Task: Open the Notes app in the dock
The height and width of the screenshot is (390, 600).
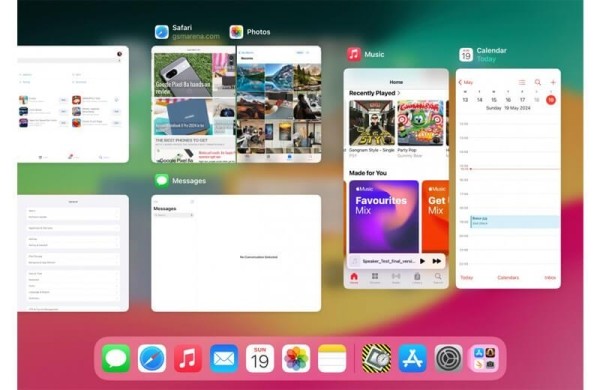Action: click(332, 359)
